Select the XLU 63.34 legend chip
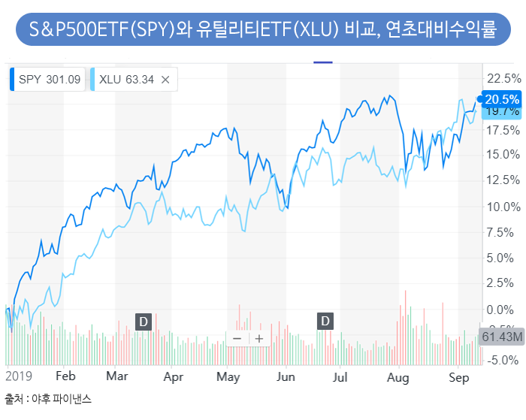The image size is (526, 420). coord(126,80)
